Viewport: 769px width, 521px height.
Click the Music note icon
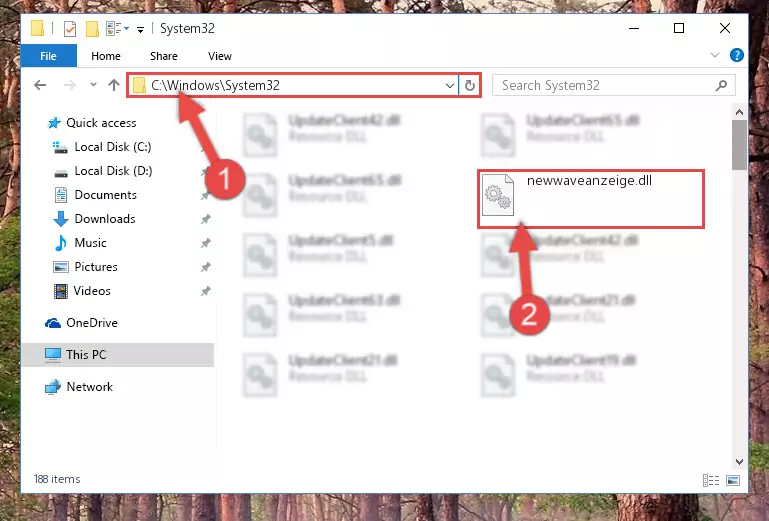pyautogui.click(x=61, y=243)
